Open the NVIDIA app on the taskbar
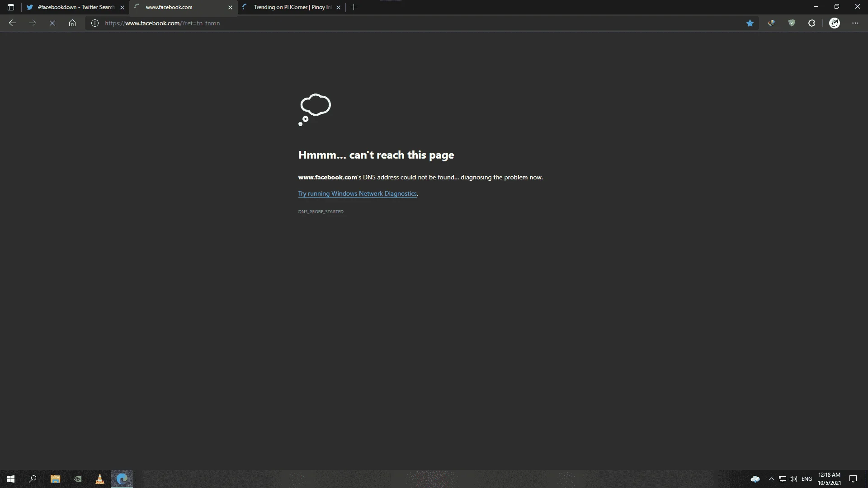The height and width of the screenshot is (488, 868). coord(78,479)
